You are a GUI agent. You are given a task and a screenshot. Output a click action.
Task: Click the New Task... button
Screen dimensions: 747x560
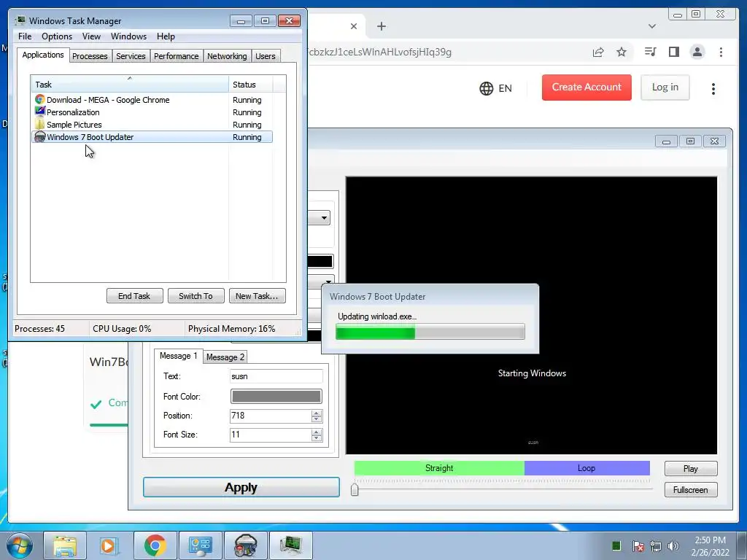point(257,296)
